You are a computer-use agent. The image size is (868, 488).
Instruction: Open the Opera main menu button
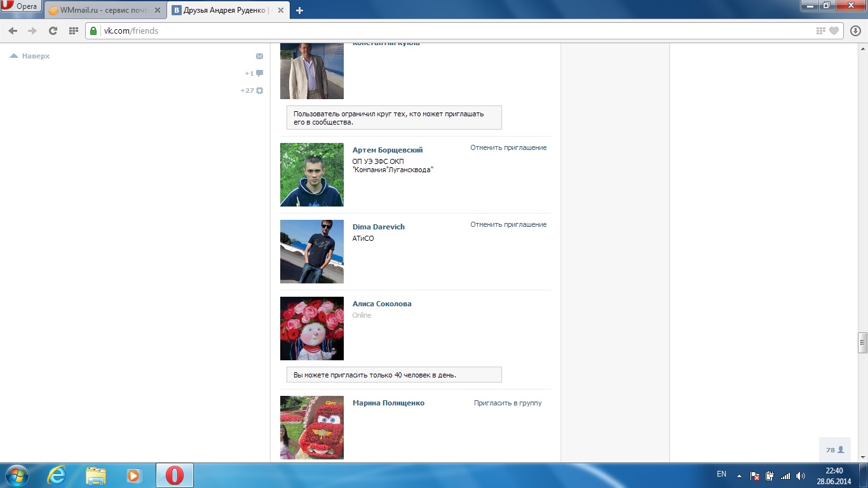[21, 6]
